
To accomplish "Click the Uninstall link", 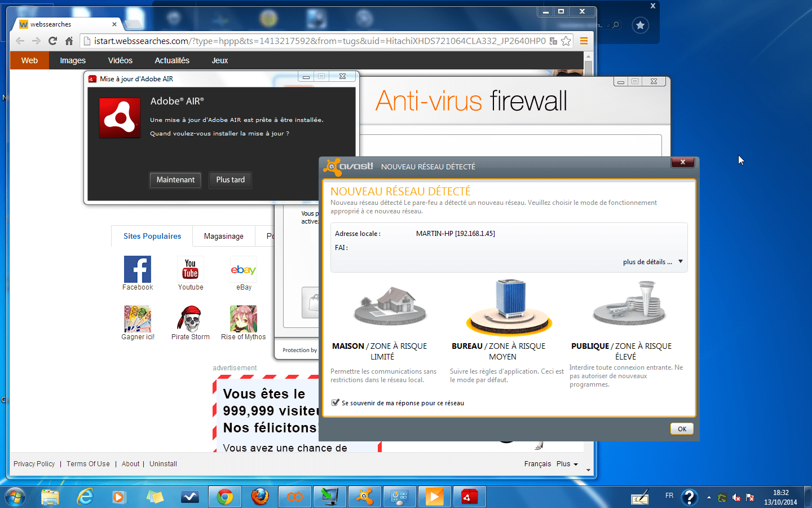I will 163,464.
